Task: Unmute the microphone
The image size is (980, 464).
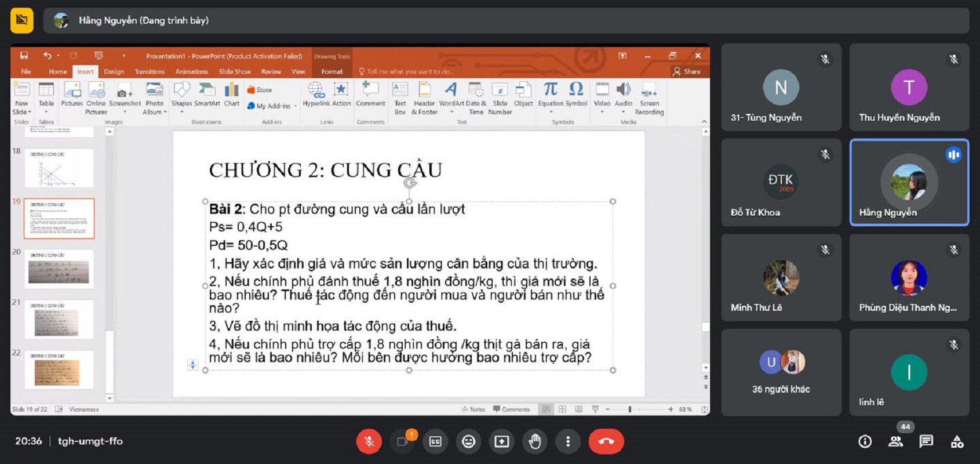Action: coord(369,441)
